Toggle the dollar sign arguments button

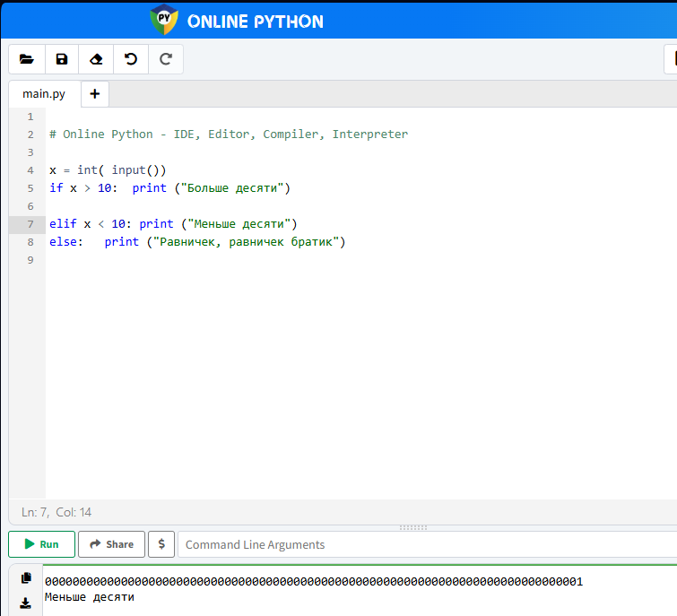(x=161, y=544)
